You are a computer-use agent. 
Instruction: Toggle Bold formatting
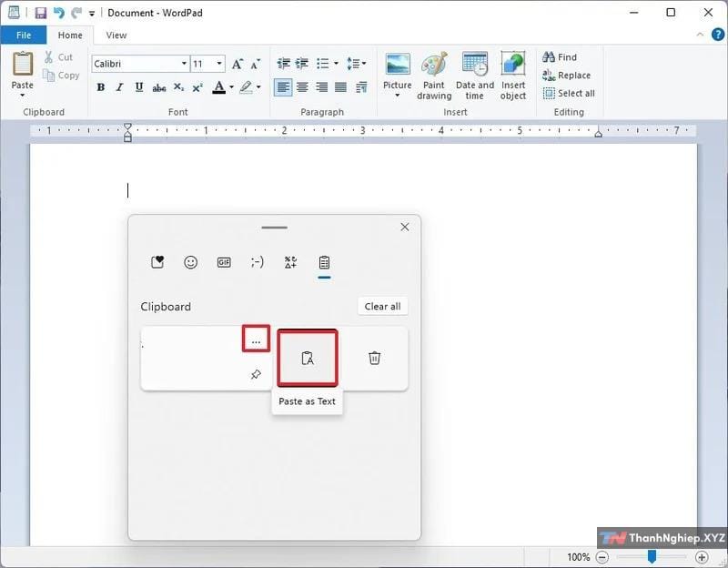pos(100,86)
